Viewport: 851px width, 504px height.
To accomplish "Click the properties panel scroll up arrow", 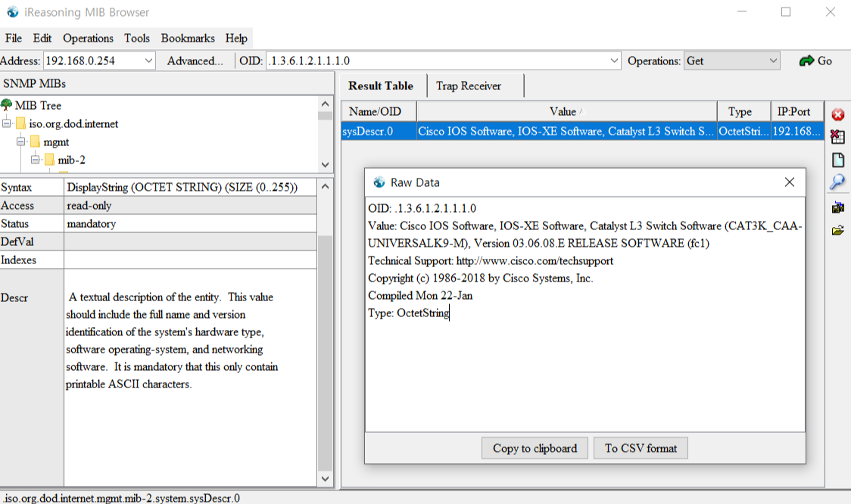I will coord(325,187).
